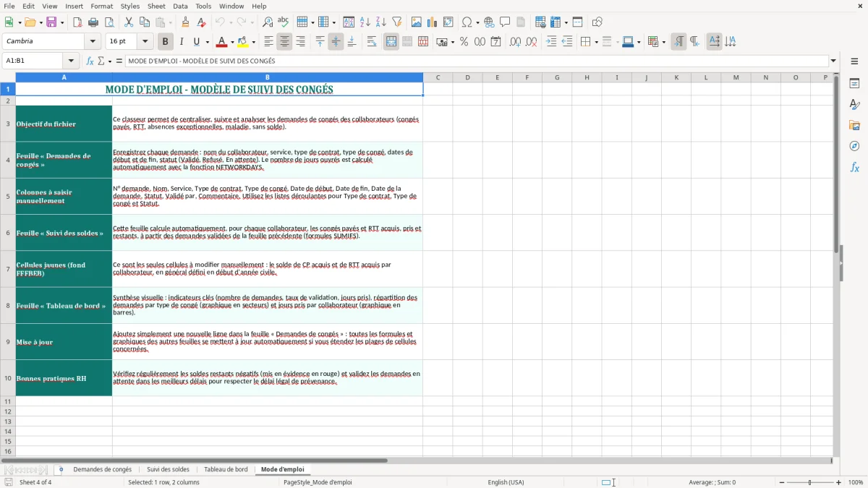868x488 pixels.
Task: Open the sidebar Functions fx panel
Action: (854, 167)
